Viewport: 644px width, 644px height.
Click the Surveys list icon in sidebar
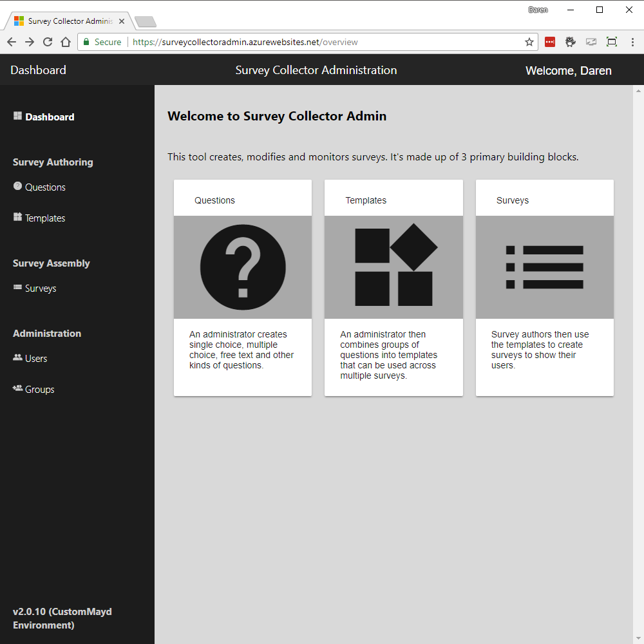(17, 287)
